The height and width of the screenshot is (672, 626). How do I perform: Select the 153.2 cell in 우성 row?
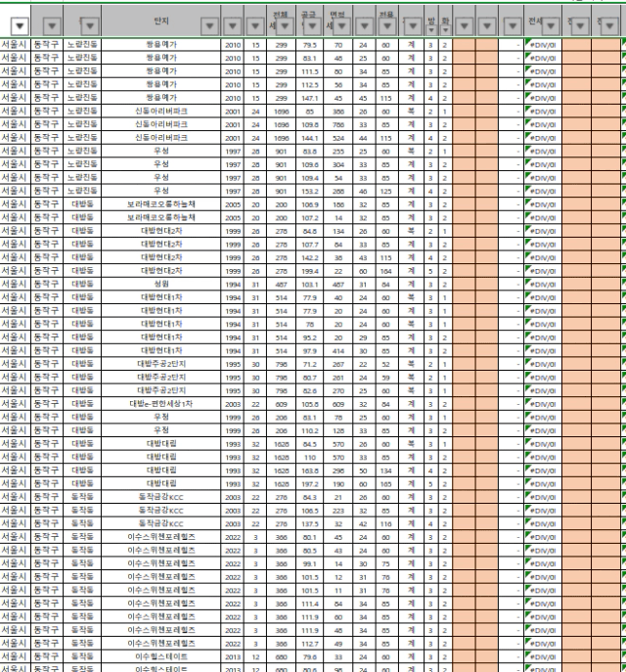pos(309,191)
